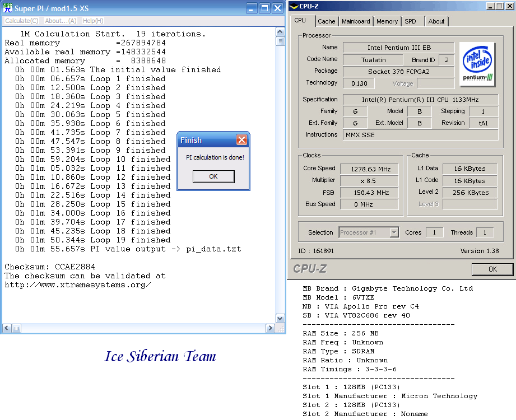Click the Instructions field MMX SSE
Viewport: 516px width, 420px height.
[x=421, y=135]
